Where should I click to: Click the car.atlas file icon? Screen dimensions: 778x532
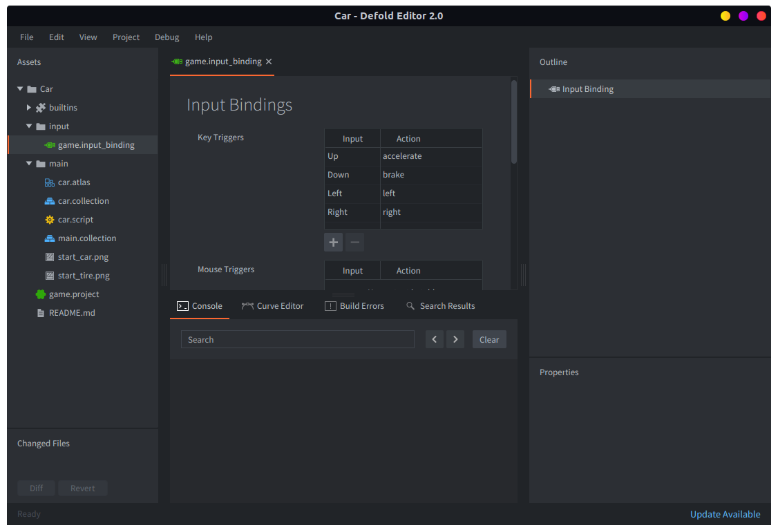[49, 182]
